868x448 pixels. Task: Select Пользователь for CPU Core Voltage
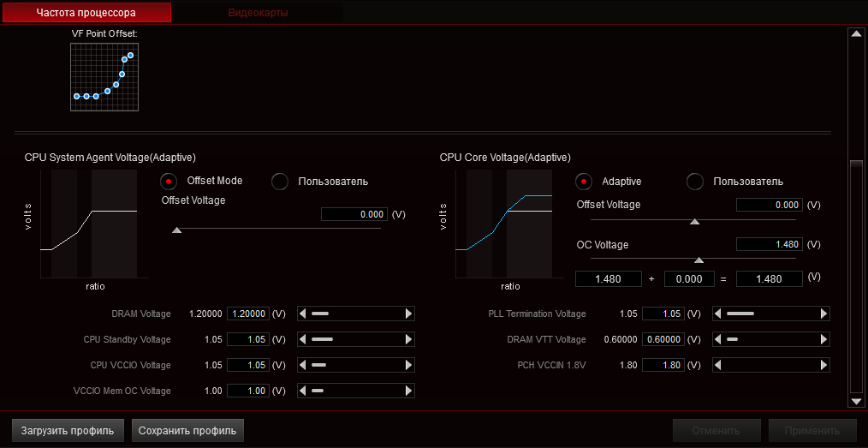(x=695, y=181)
